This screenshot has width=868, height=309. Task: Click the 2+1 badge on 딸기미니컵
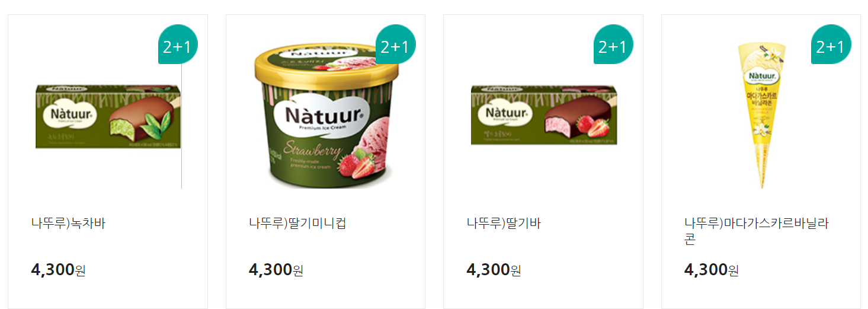point(396,44)
